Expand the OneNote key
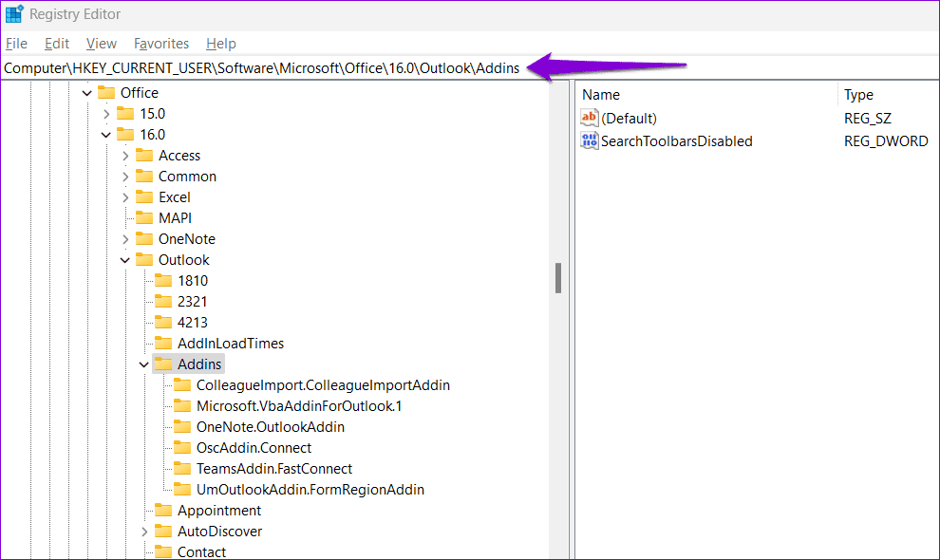The image size is (940, 560). point(125,239)
